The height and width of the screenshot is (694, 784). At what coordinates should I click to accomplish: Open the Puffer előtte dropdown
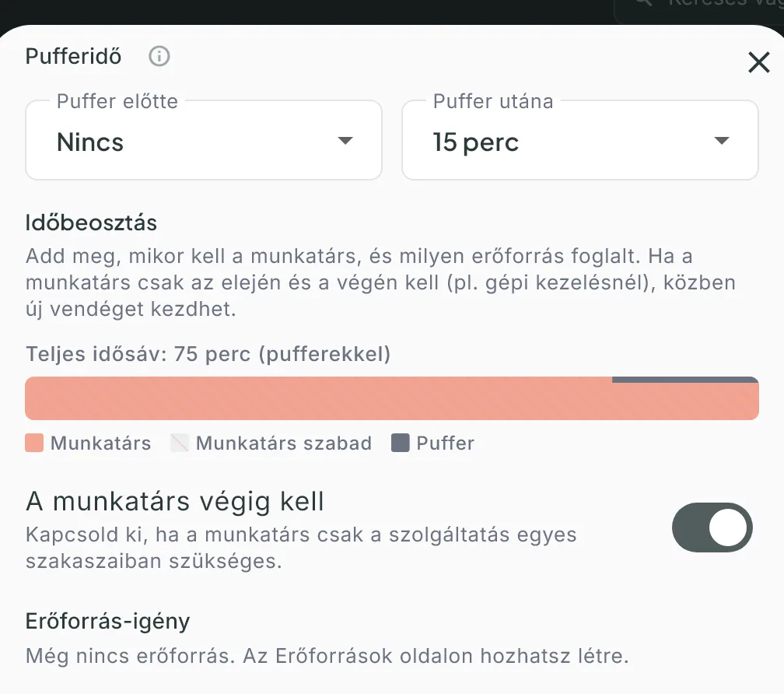pyautogui.click(x=204, y=140)
